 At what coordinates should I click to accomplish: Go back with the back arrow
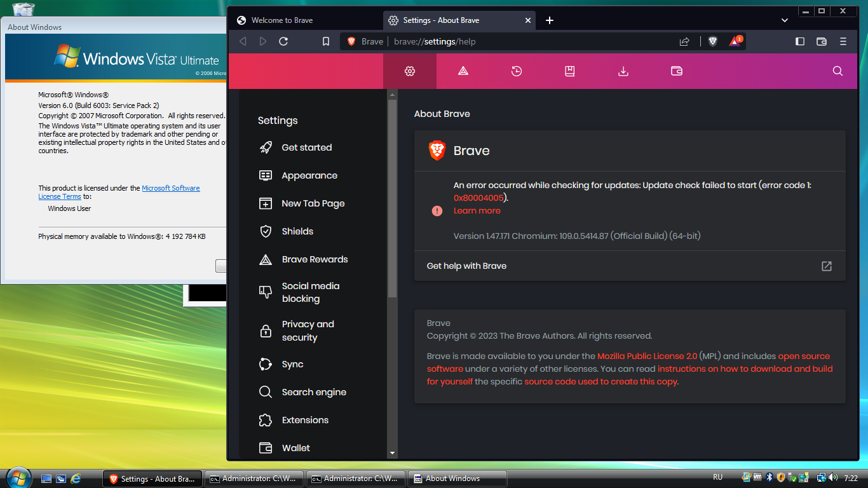click(x=243, y=41)
